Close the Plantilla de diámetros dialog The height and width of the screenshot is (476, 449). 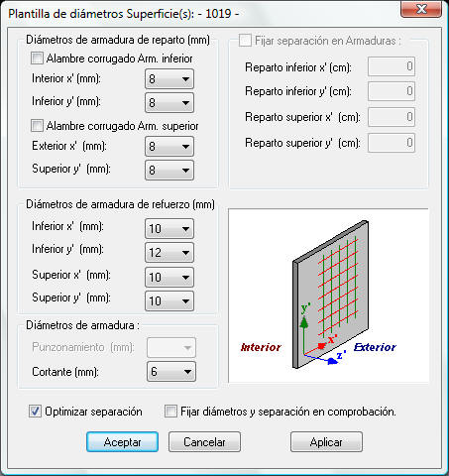421,9
